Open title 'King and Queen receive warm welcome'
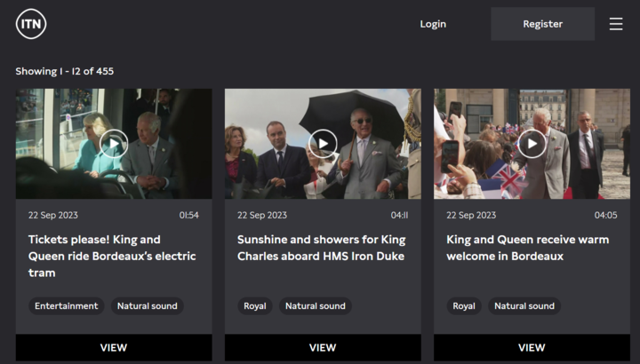 (x=528, y=248)
